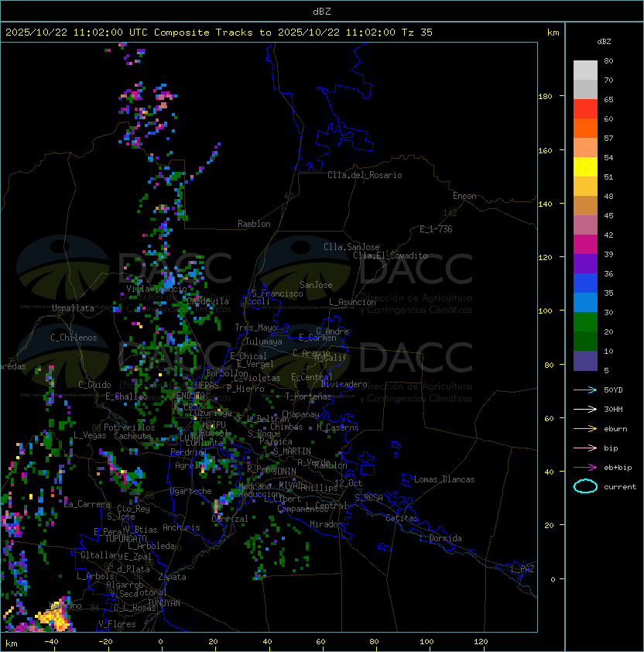Click the 'Potrerillos' map label
Image resolution: width=644 pixels, height=652 pixels.
click(x=129, y=427)
